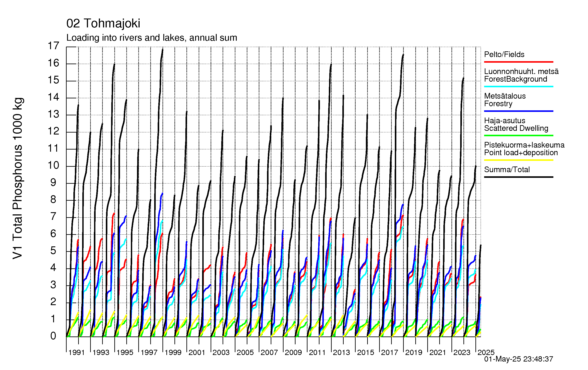The height and width of the screenshot is (370, 588).
Task: Click the chart title '02 Tohmajoki'
Action: (103, 24)
